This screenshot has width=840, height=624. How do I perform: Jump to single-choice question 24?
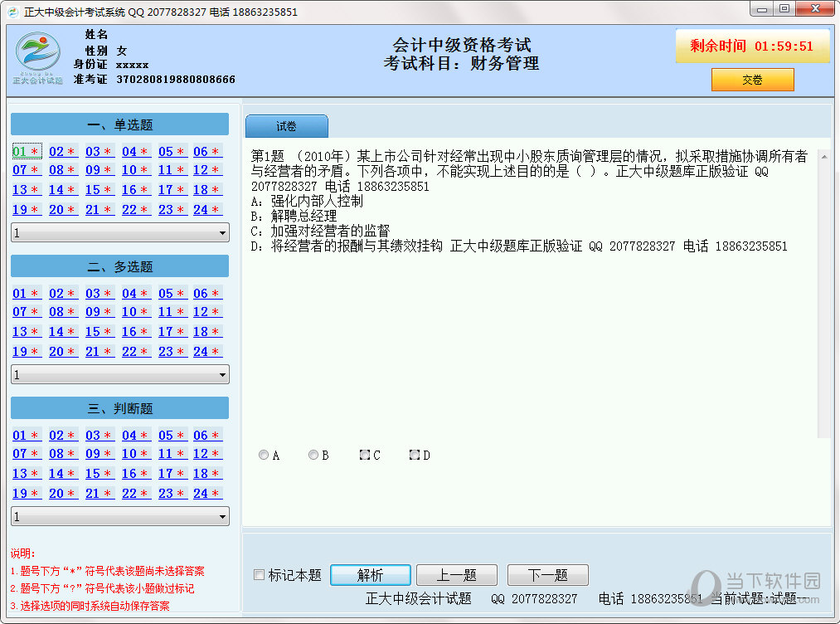(208, 209)
